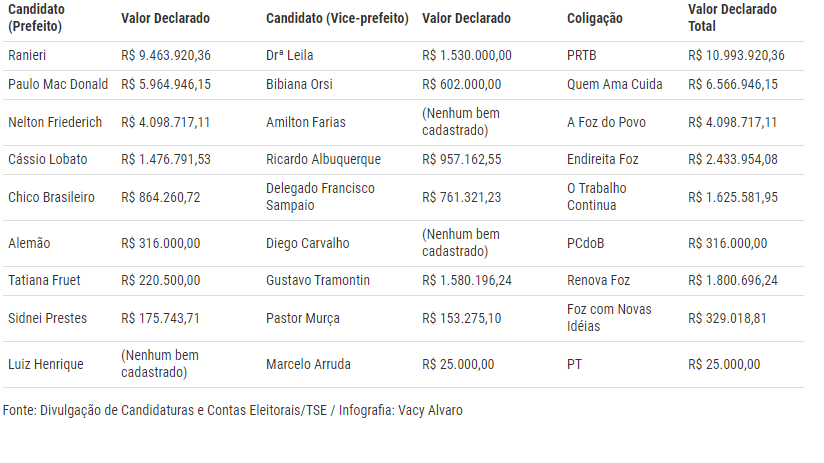
Task: Click the Quem Ama Cuida coalition cell
Action: pyautogui.click(x=614, y=84)
